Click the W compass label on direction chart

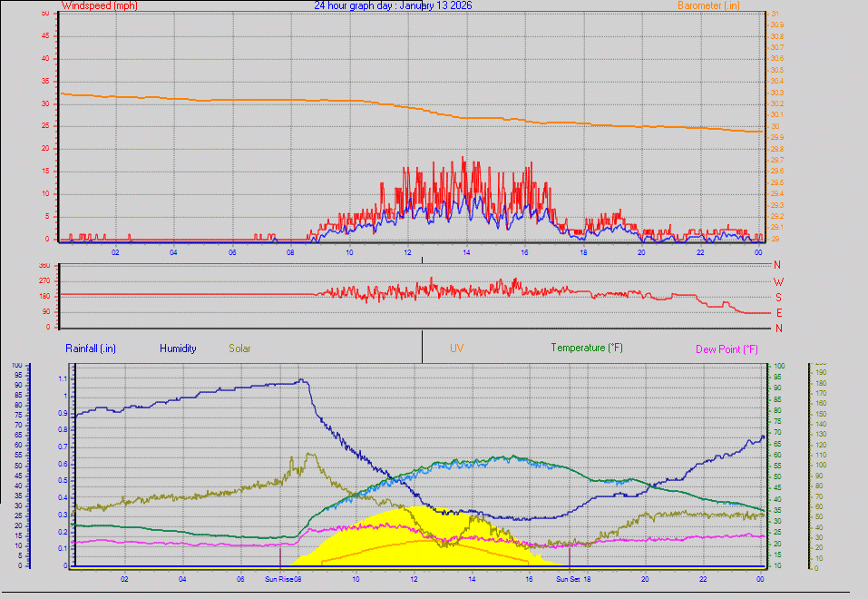[x=778, y=281]
